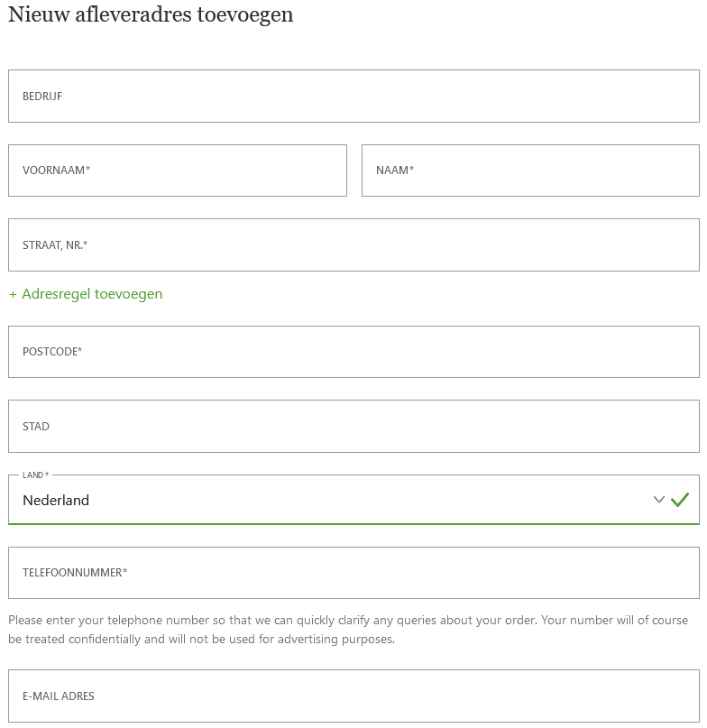Open the Nederland country dropdown
Screen dimensions: 707x728
353,500
